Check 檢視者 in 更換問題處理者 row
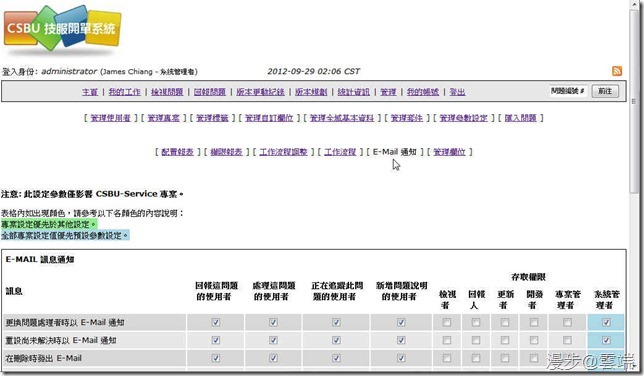644x376 pixels. coord(446,323)
